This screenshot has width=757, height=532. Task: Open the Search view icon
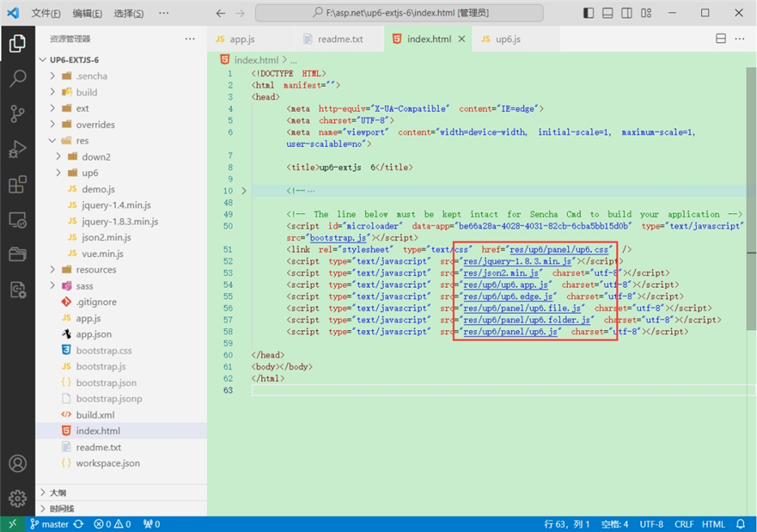tap(17, 79)
